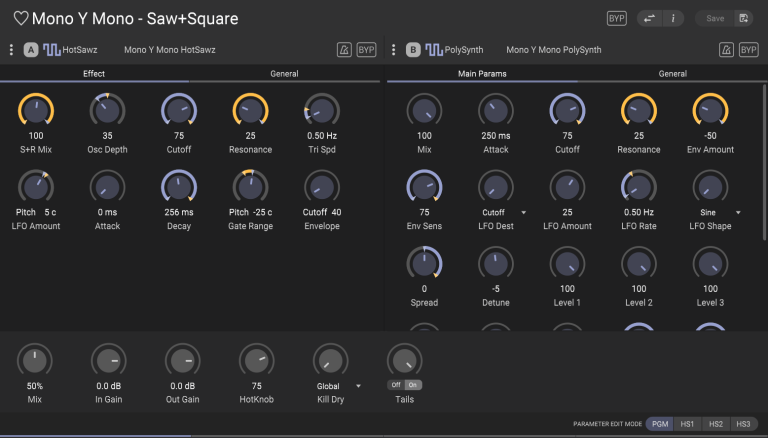Open the slot A three-dot menu
The height and width of the screenshot is (438, 768).
(11, 49)
